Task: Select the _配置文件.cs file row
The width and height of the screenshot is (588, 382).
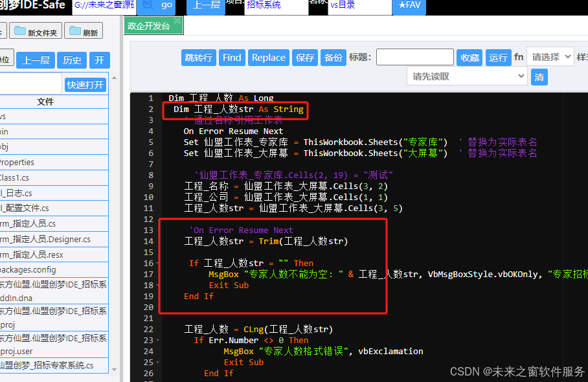Action: 54,208
